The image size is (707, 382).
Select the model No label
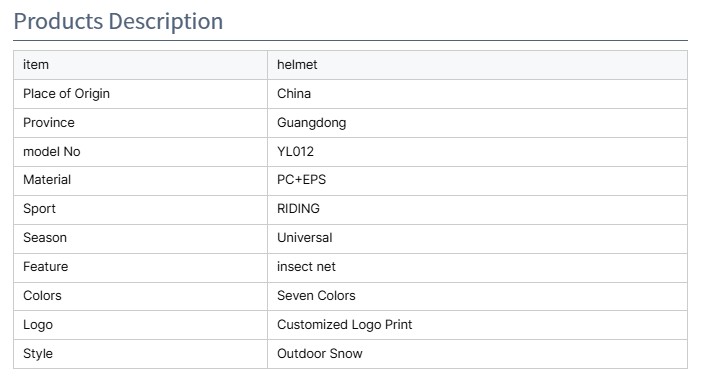[52, 152]
